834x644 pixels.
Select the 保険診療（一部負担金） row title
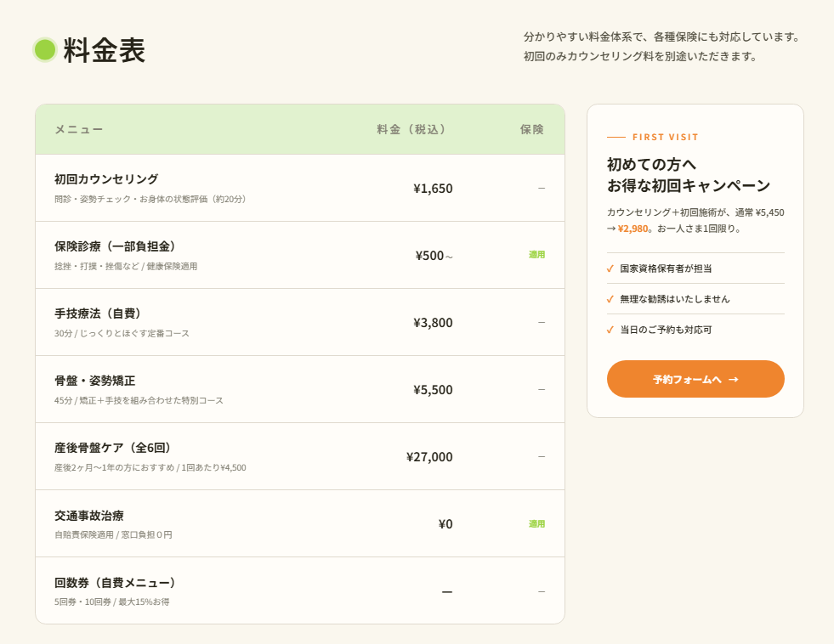pyautogui.click(x=115, y=246)
